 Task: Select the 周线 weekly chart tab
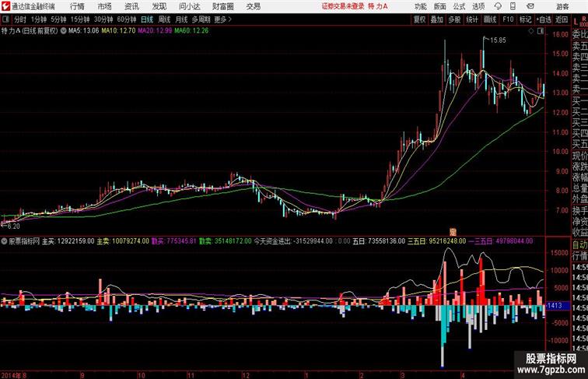(x=164, y=19)
